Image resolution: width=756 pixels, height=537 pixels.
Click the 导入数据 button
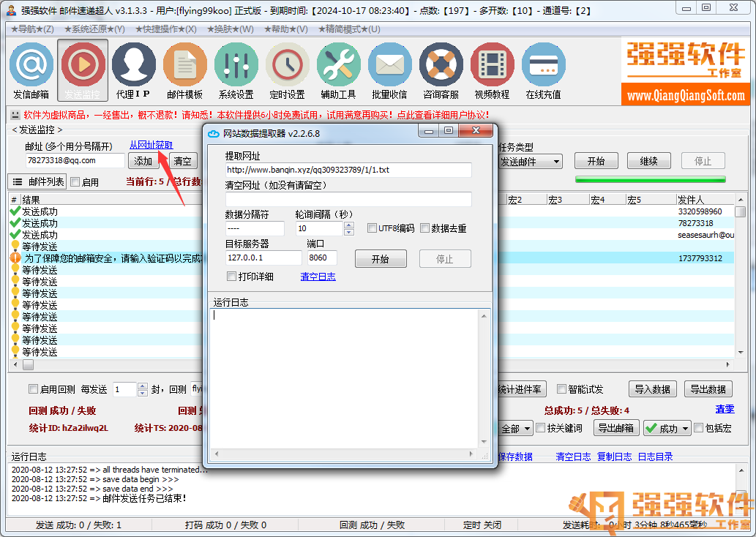click(x=652, y=389)
